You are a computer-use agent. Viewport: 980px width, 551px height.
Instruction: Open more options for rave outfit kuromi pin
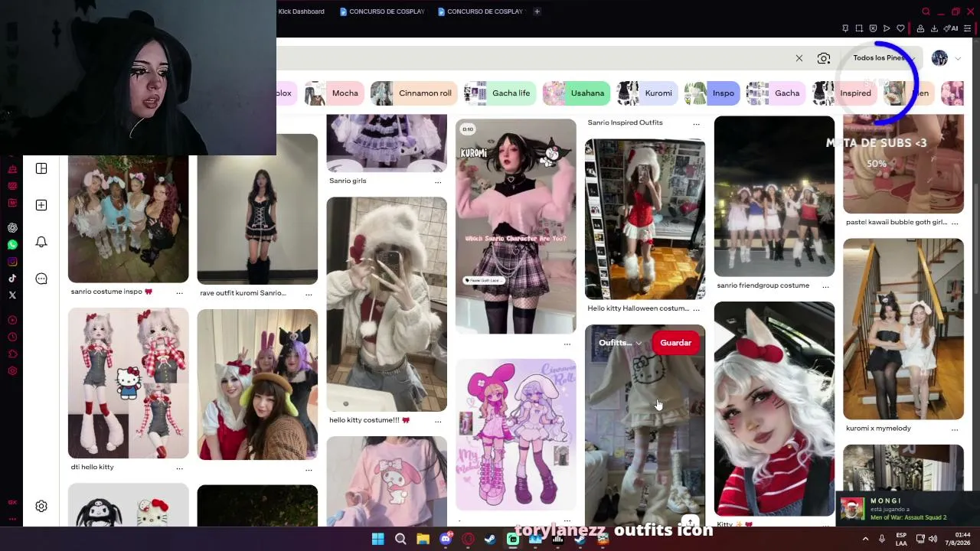pyautogui.click(x=309, y=294)
